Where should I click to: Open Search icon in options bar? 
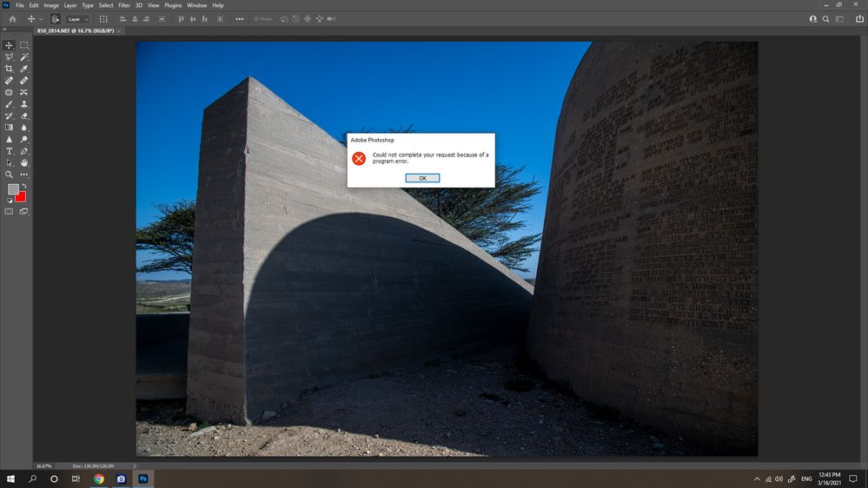click(x=826, y=19)
